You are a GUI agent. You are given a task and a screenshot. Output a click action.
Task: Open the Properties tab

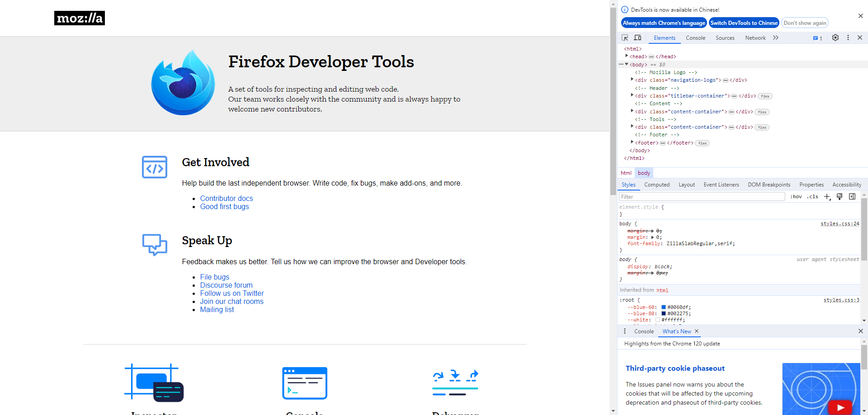pos(811,185)
